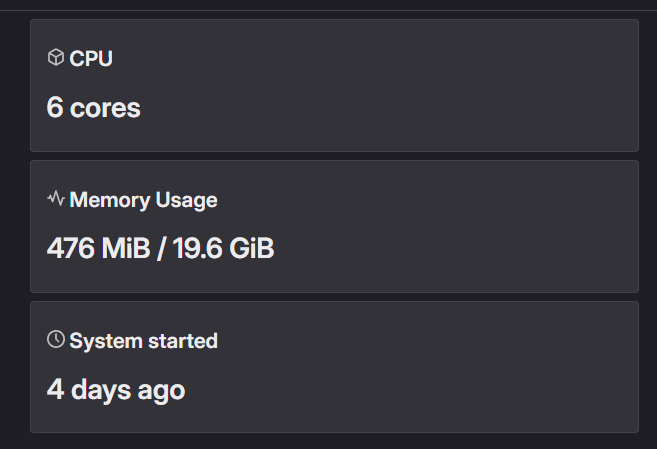
Task: Click the number 6 in the core count
Action: point(55,107)
